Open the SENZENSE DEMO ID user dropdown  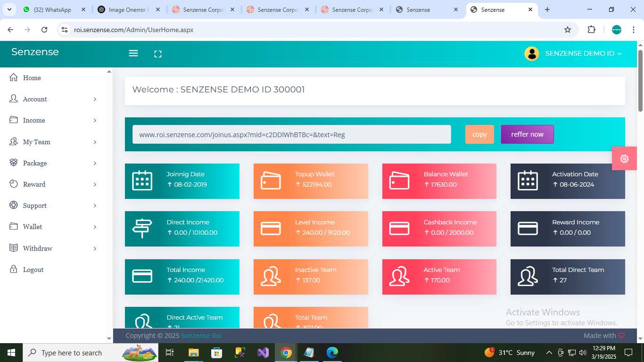tap(584, 53)
